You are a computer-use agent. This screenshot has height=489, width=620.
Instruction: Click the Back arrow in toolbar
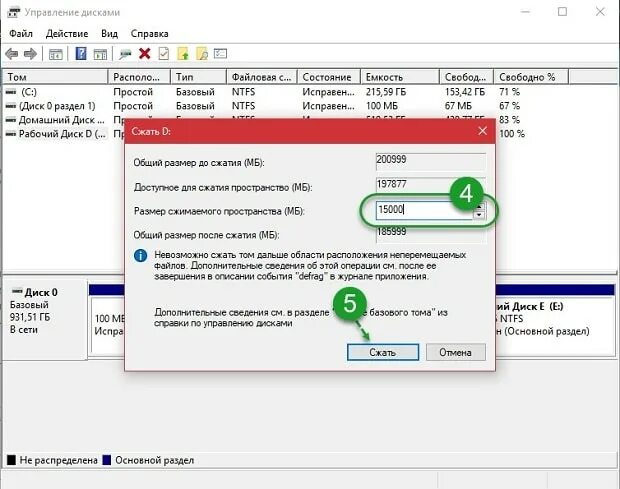click(12, 54)
